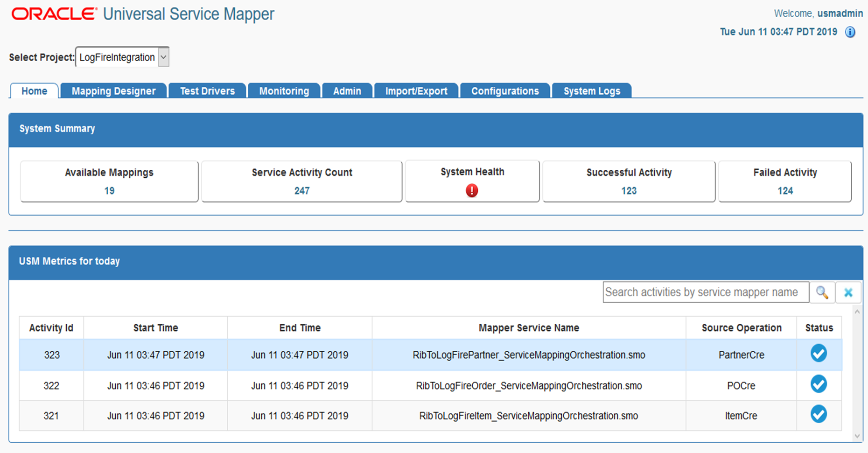The height and width of the screenshot is (453, 868).
Task: Click the Mapper Service Name column header
Action: [x=529, y=328]
